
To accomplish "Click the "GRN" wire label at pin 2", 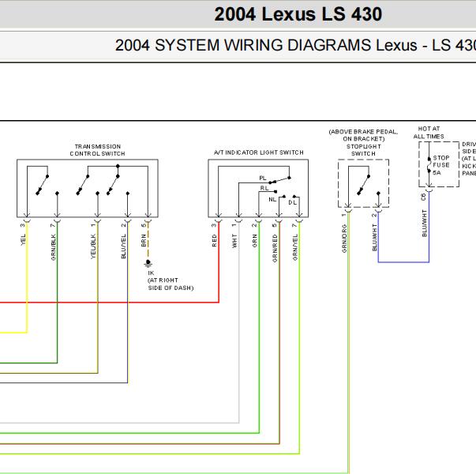I will coord(255,241).
